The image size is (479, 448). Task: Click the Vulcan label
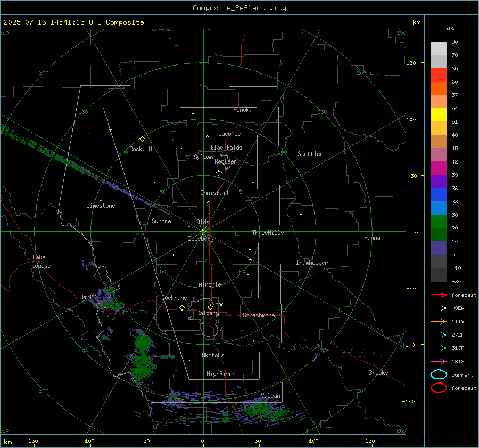point(270,396)
